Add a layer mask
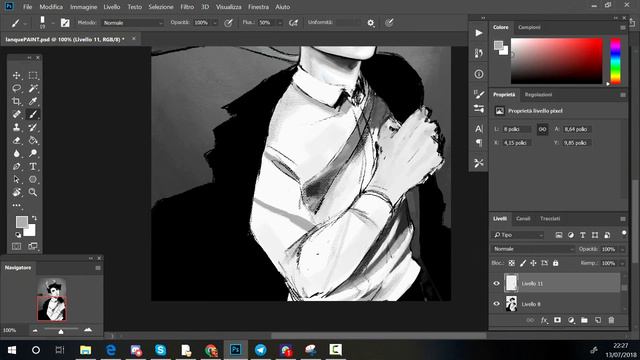The image size is (640, 360). click(x=558, y=320)
